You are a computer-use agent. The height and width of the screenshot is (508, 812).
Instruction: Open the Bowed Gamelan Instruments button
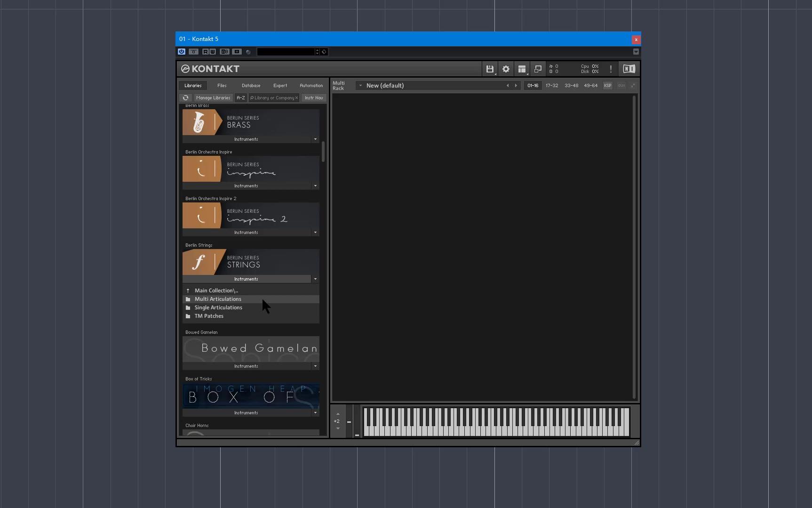[x=247, y=366]
